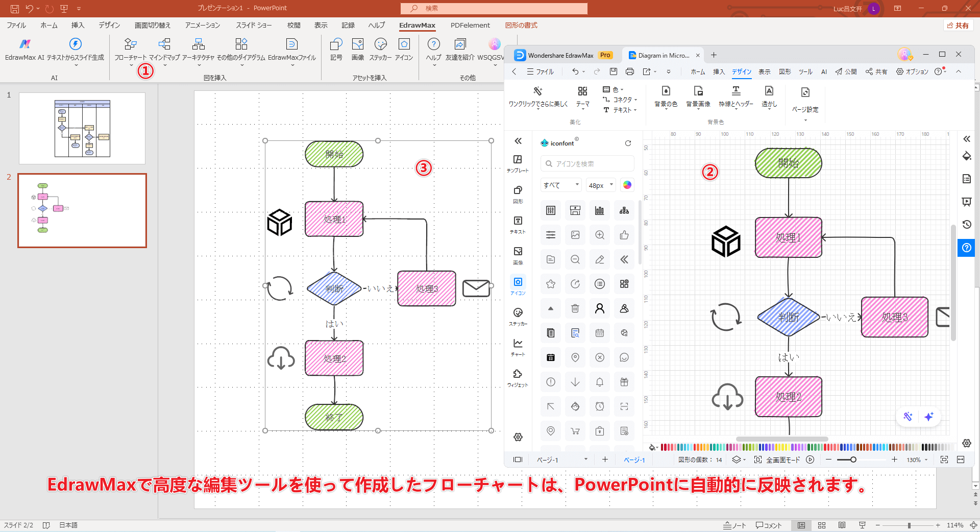Pick the shopping cart icon in library
This screenshot has width=980, height=532.
(x=575, y=431)
